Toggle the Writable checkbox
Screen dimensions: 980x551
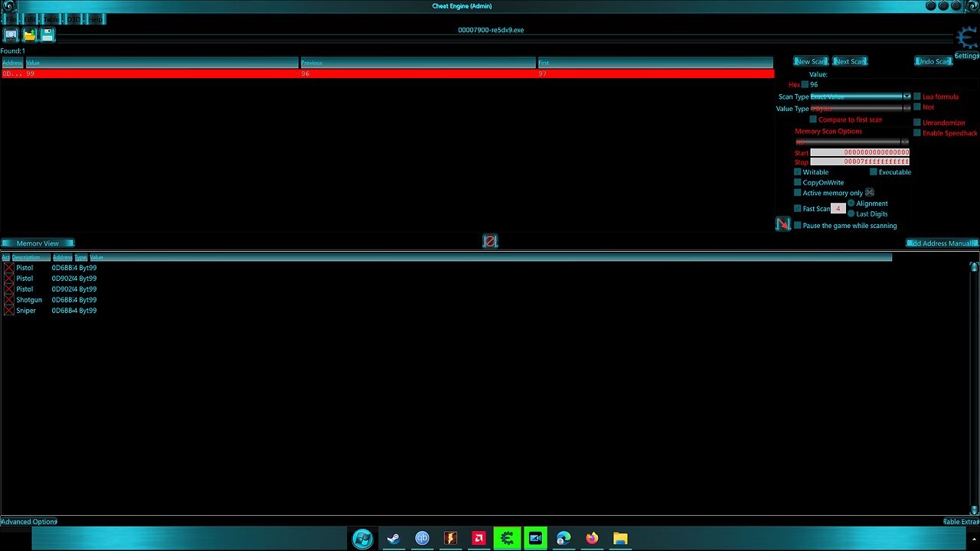tap(798, 172)
